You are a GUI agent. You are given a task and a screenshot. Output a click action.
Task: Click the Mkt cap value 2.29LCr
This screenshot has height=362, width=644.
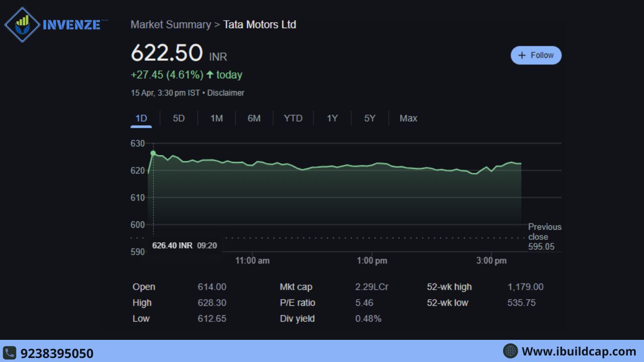pyautogui.click(x=372, y=287)
